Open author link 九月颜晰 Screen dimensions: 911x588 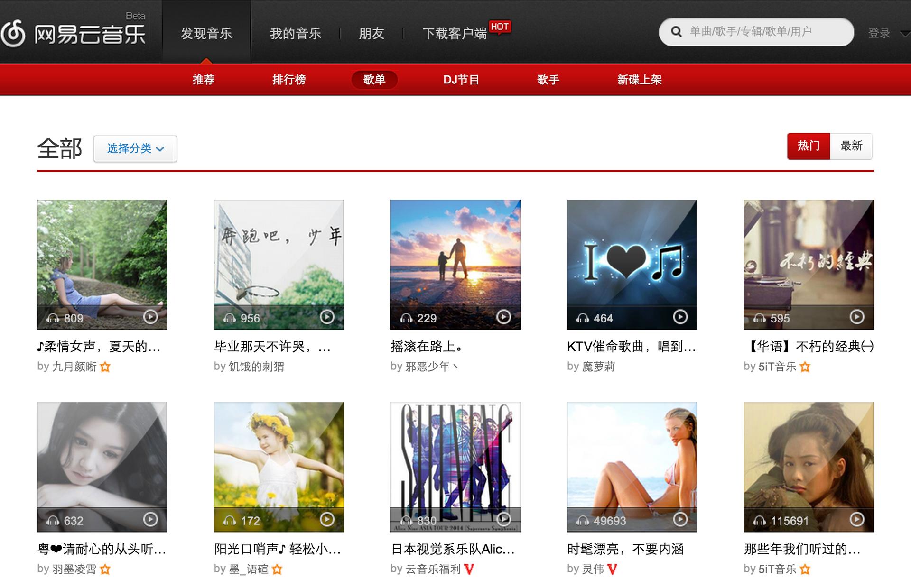point(74,367)
